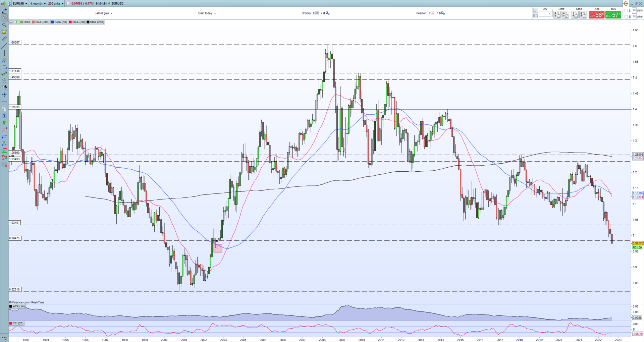Click the first SMA (200) salmon label
The width and height of the screenshot is (644, 342).
pos(41,22)
